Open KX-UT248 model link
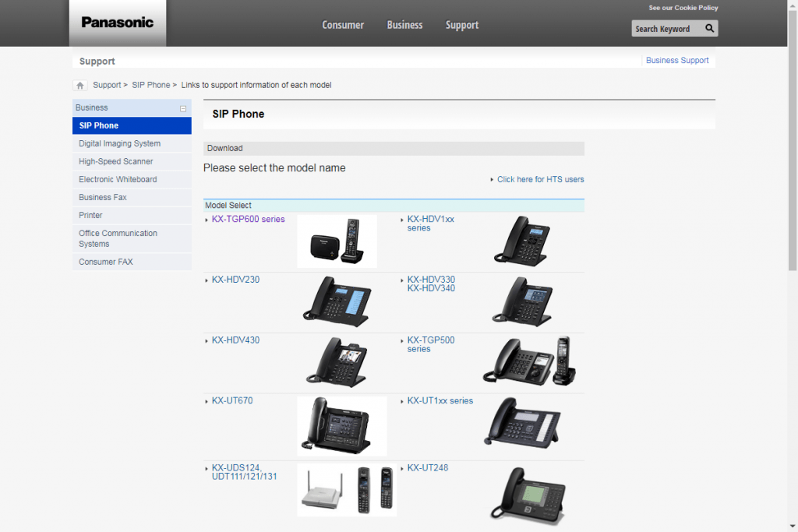The width and height of the screenshot is (798, 532). pyautogui.click(x=428, y=468)
